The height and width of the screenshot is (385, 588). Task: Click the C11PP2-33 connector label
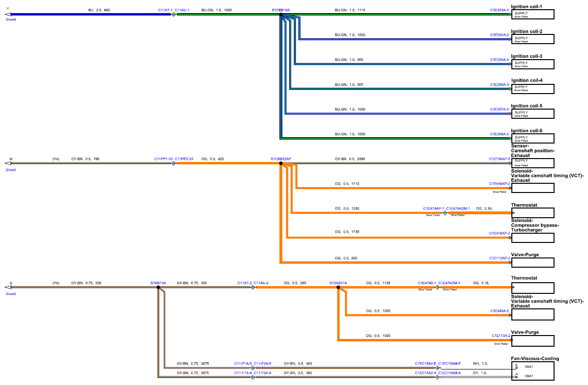[x=184, y=159]
